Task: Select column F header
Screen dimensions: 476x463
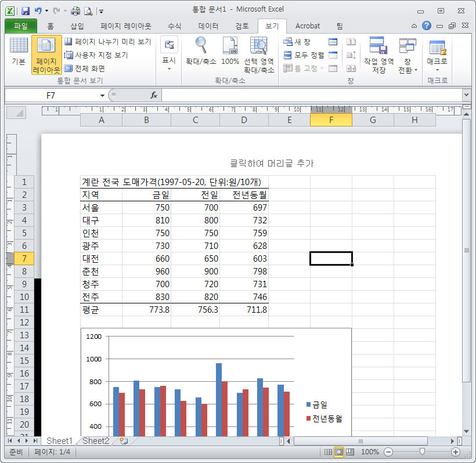Action: 331,120
